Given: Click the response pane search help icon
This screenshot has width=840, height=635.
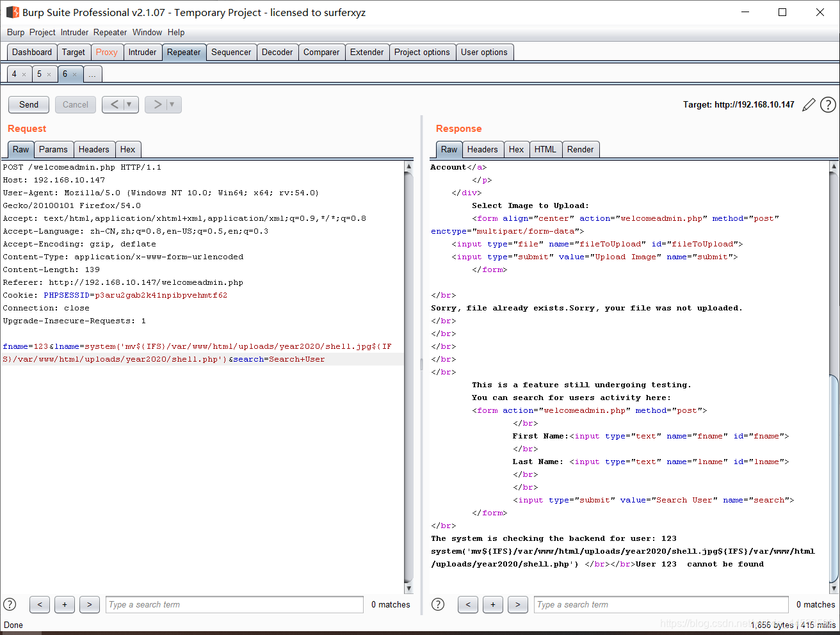Looking at the screenshot, I should (x=438, y=604).
